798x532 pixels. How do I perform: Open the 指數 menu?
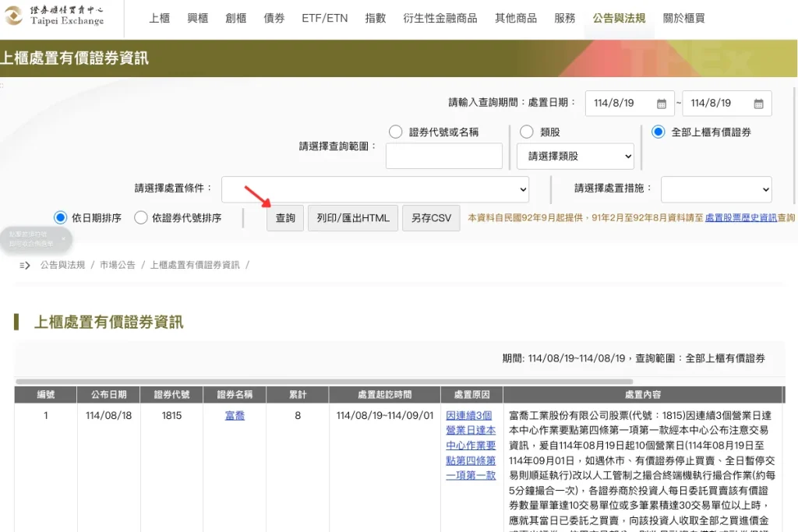coord(375,19)
